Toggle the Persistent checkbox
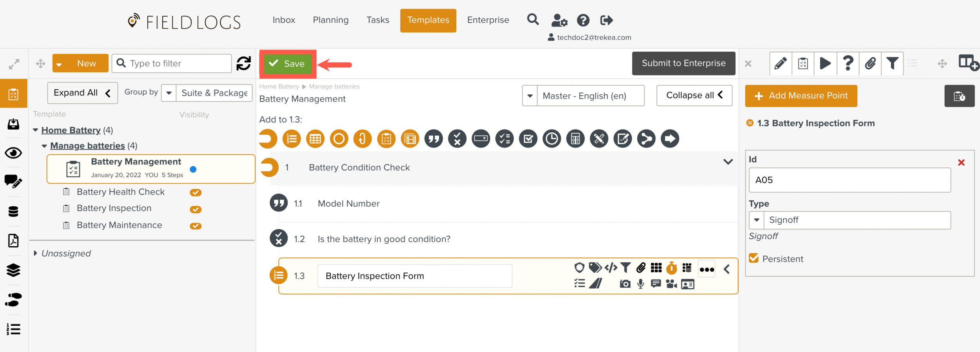 point(753,258)
